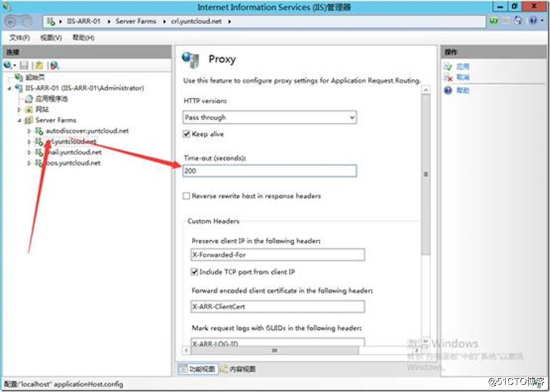Click the forward navigation arrow
This screenshot has height=392, width=550.
pyautogui.click(x=27, y=22)
